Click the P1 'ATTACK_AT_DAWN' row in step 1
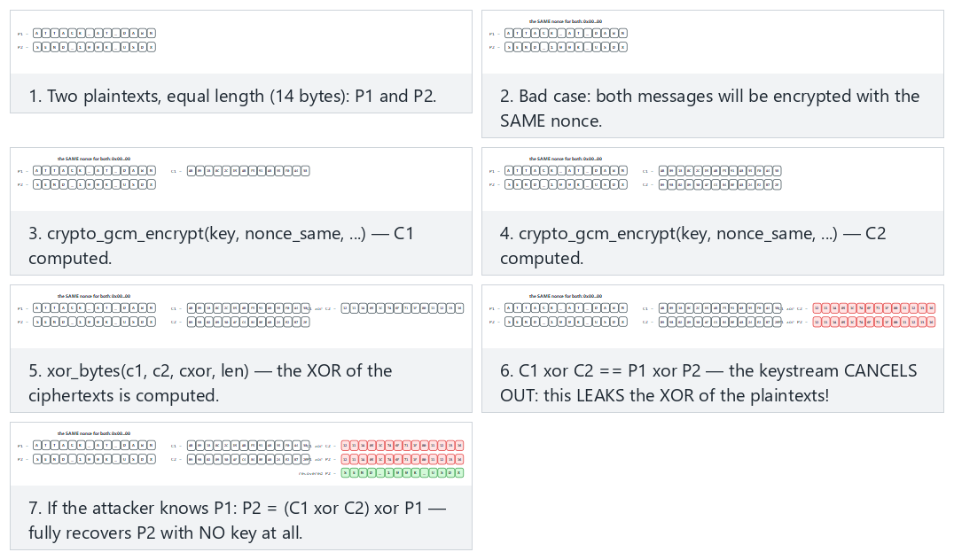Screen dimensions: 954x560 click(x=94, y=34)
